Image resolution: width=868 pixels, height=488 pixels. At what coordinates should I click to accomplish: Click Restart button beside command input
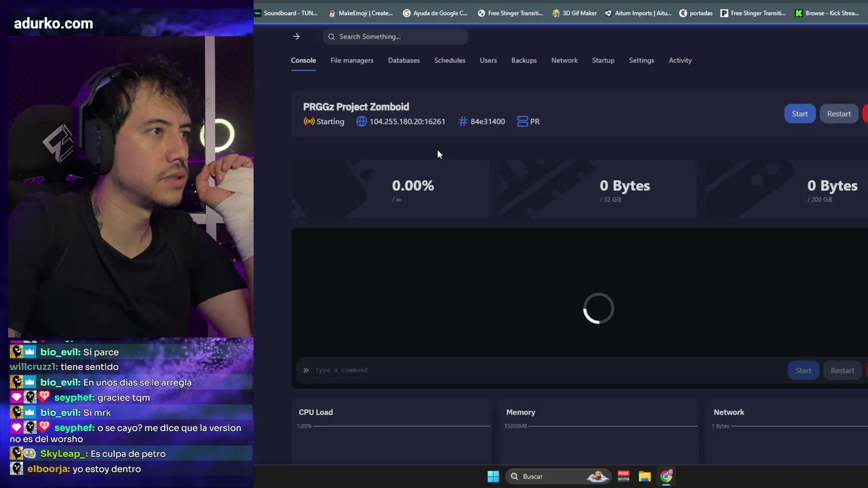pos(842,370)
